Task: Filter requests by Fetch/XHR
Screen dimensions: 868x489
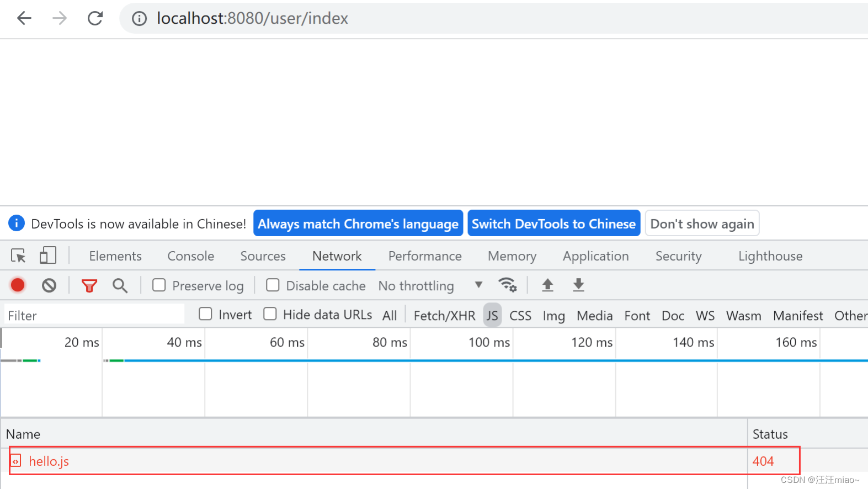Action: [444, 316]
